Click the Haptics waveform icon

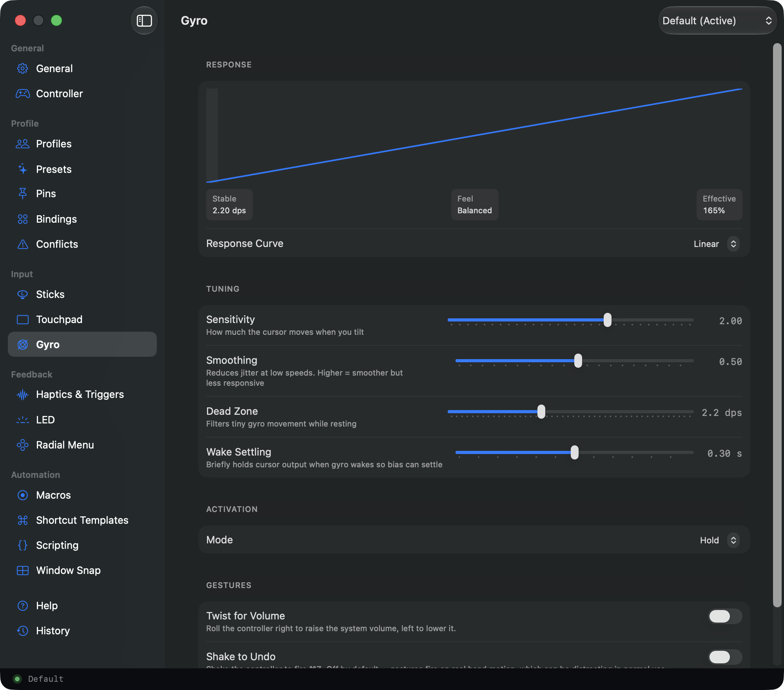tap(23, 395)
